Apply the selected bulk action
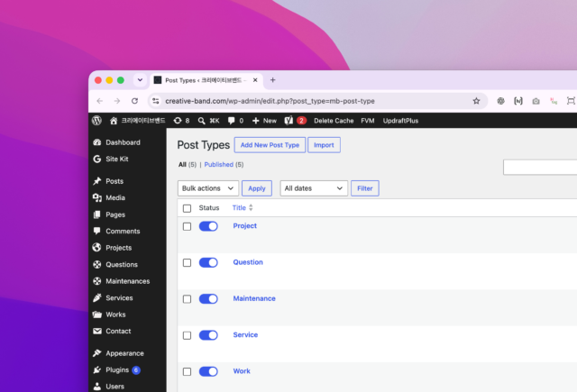Viewport: 577px width, 392px height. (x=257, y=188)
